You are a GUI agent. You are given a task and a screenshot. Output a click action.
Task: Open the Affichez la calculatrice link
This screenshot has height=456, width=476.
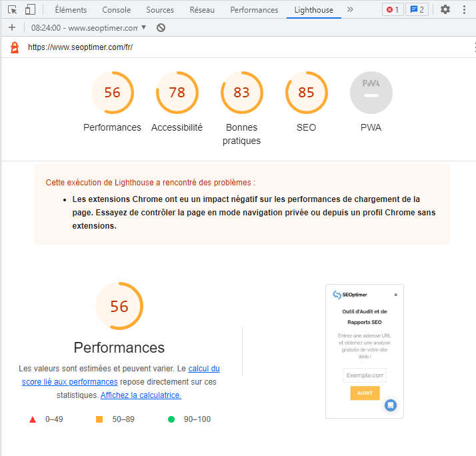pyautogui.click(x=141, y=395)
